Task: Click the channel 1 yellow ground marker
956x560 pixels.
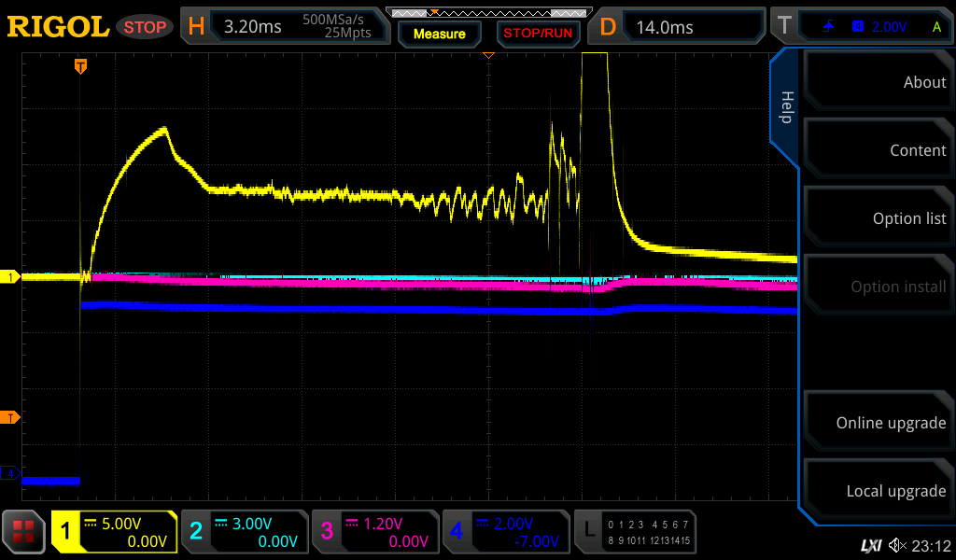Action: (12, 277)
